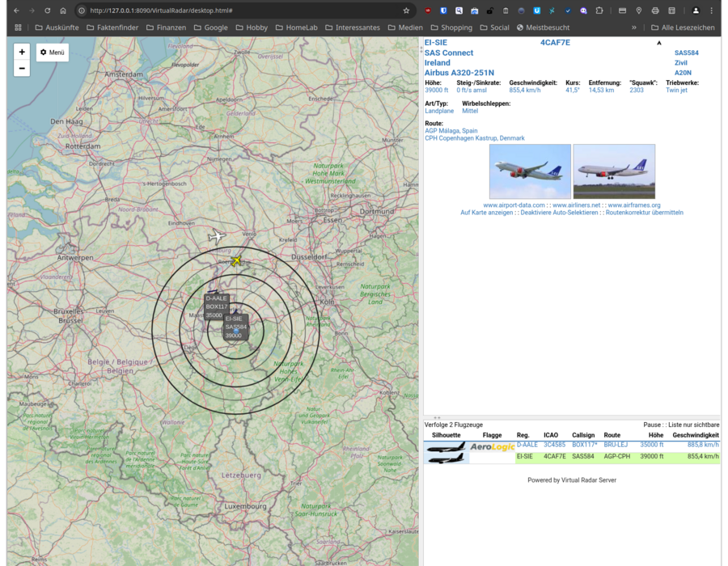Open the HomeLab bookmark folder
Screen dimensions: 728x566
(x=297, y=27)
